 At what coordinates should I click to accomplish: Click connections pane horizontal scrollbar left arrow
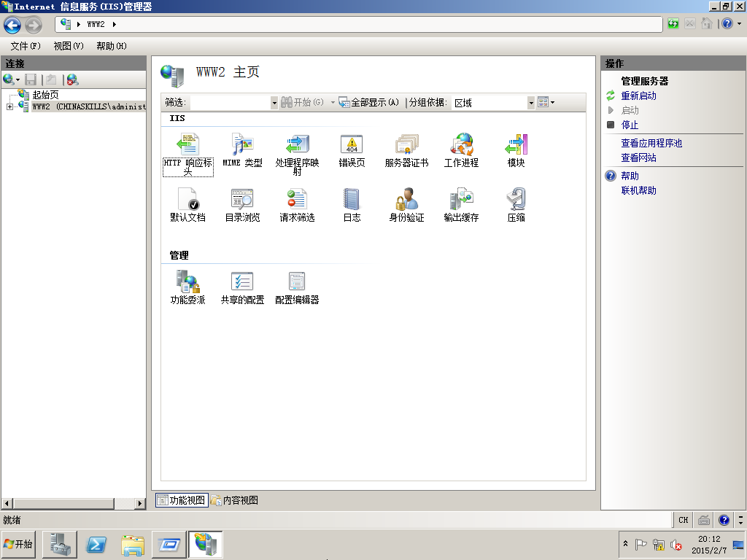click(7, 503)
